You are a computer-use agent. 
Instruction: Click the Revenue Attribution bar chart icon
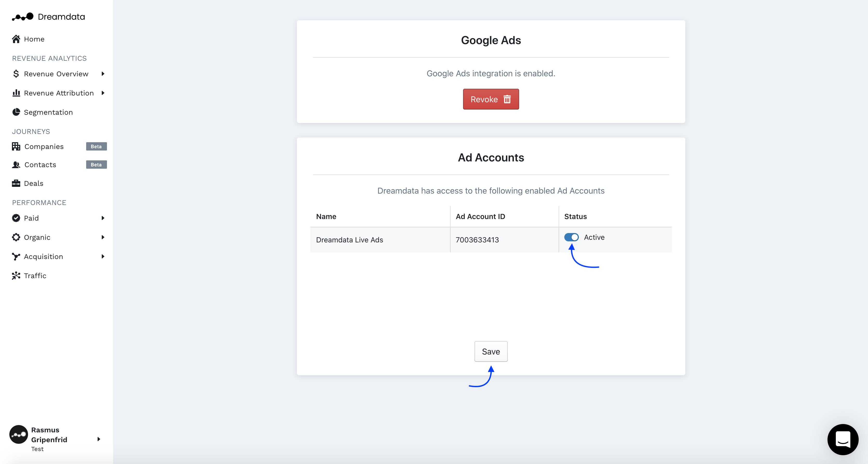coord(16,93)
